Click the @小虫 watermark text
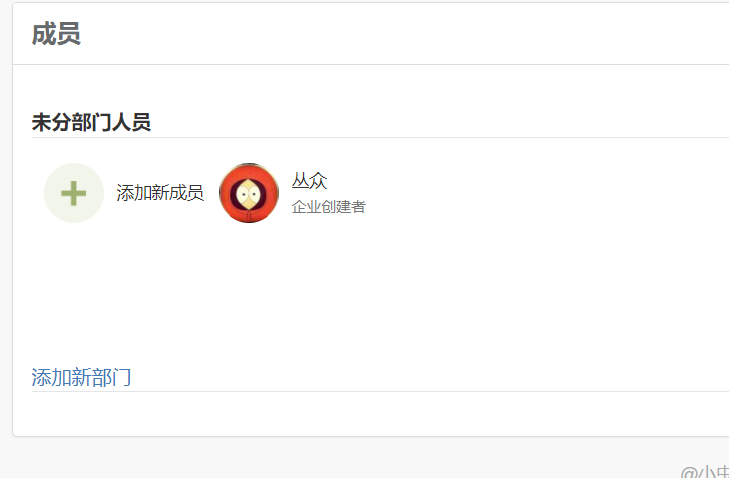The height and width of the screenshot is (478, 729). coord(704,471)
